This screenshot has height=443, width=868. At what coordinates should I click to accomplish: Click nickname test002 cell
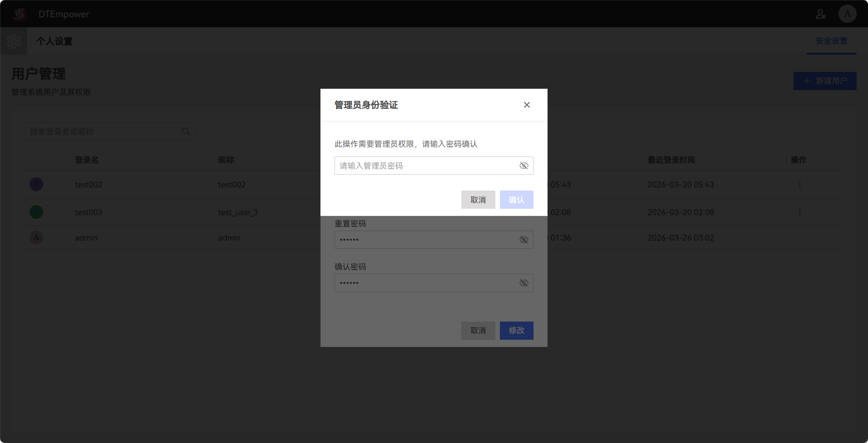tap(232, 185)
